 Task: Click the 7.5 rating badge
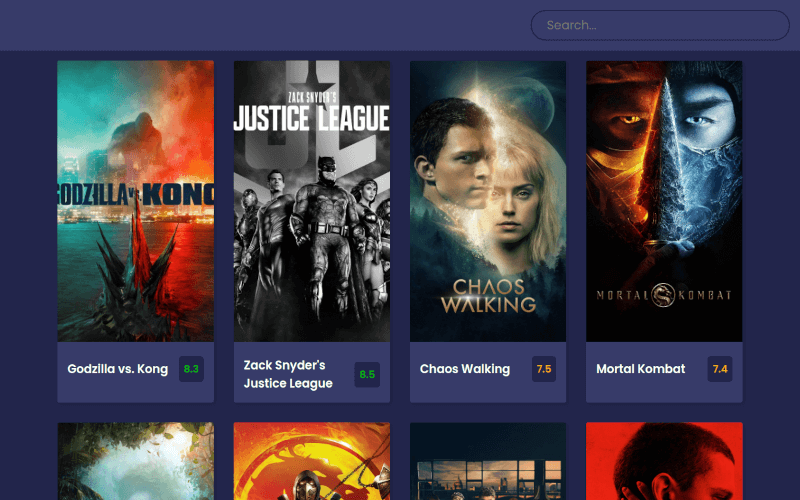pyautogui.click(x=544, y=369)
